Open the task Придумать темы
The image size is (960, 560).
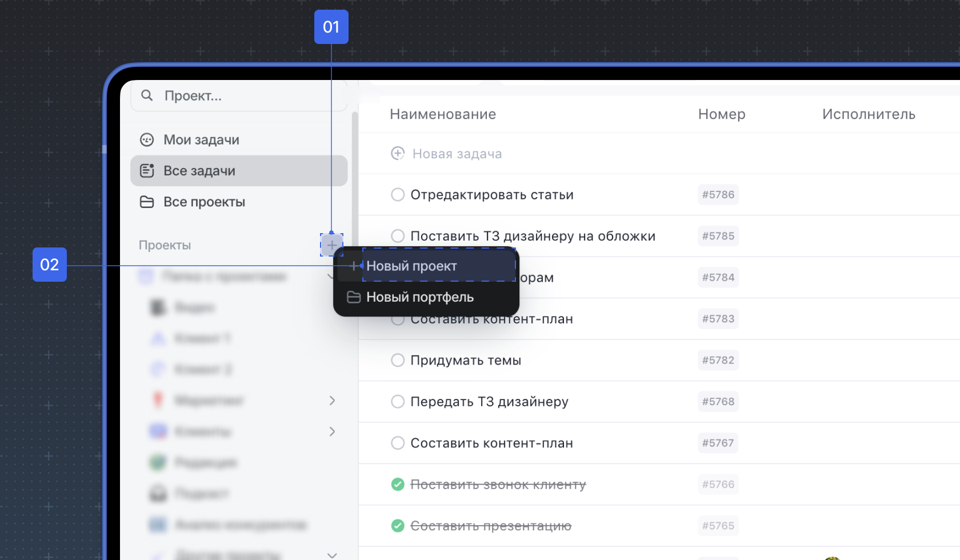click(466, 360)
